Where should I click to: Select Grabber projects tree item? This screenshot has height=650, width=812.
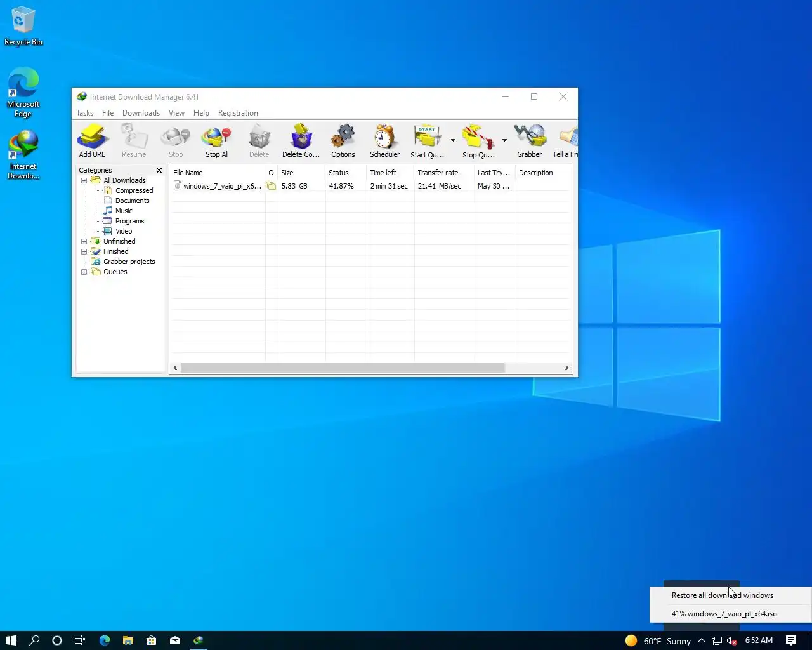point(129,262)
